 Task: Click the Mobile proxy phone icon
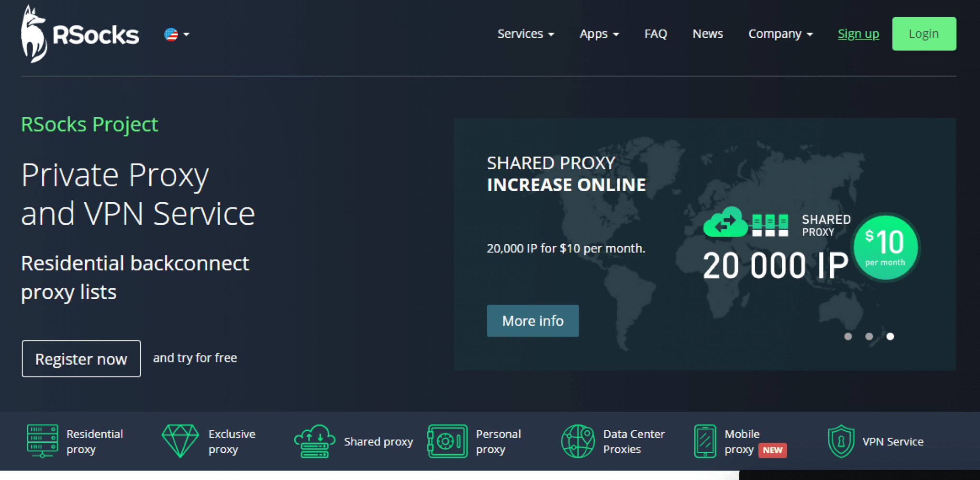click(x=705, y=441)
